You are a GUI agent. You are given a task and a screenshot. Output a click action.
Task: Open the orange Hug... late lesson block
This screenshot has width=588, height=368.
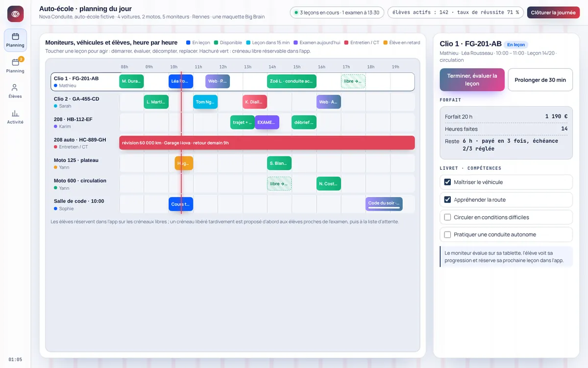coord(184,163)
